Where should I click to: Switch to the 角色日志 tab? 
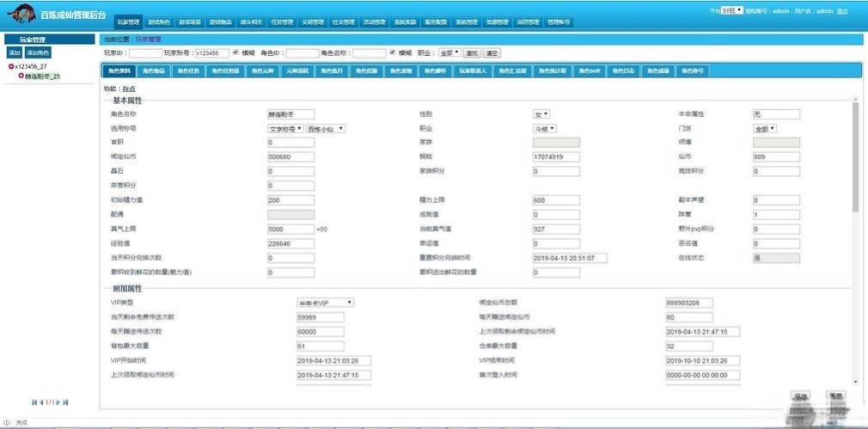[x=624, y=70]
